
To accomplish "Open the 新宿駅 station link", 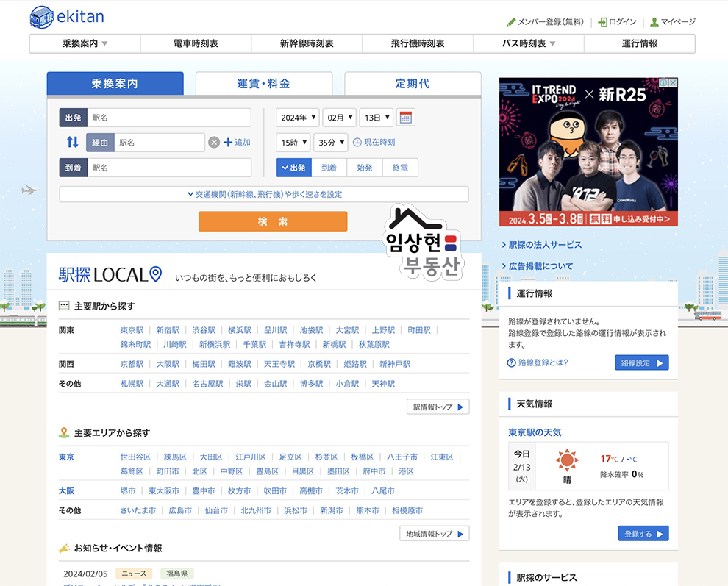I will [x=168, y=330].
